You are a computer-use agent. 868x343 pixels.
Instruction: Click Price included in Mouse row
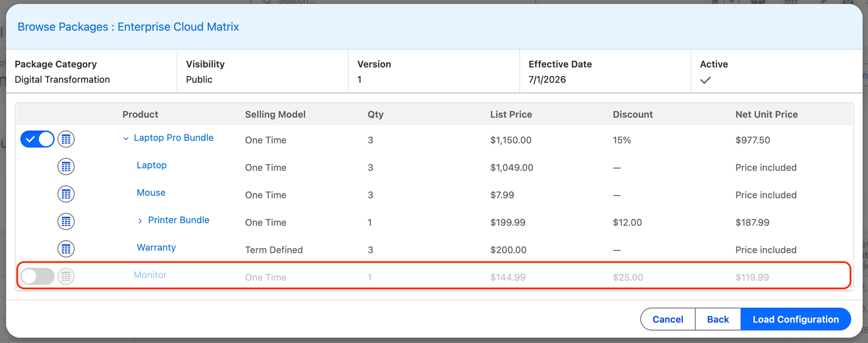pyautogui.click(x=766, y=195)
